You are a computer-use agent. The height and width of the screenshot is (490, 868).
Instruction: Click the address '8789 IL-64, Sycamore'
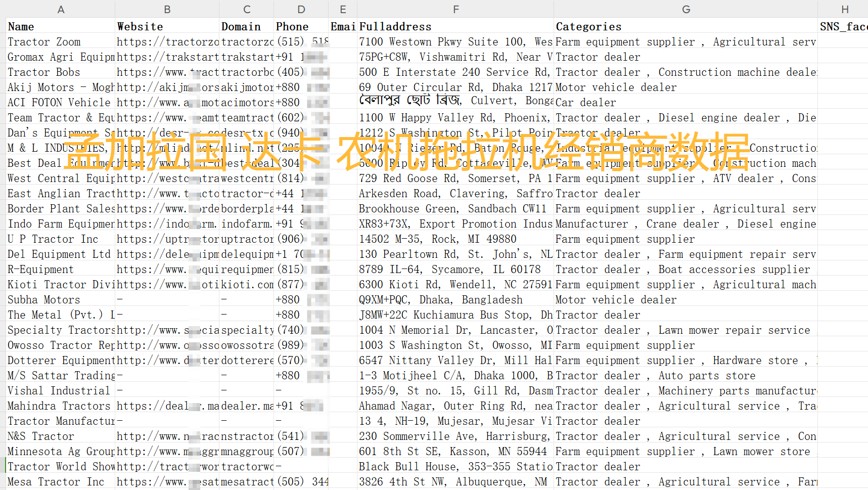(455, 269)
